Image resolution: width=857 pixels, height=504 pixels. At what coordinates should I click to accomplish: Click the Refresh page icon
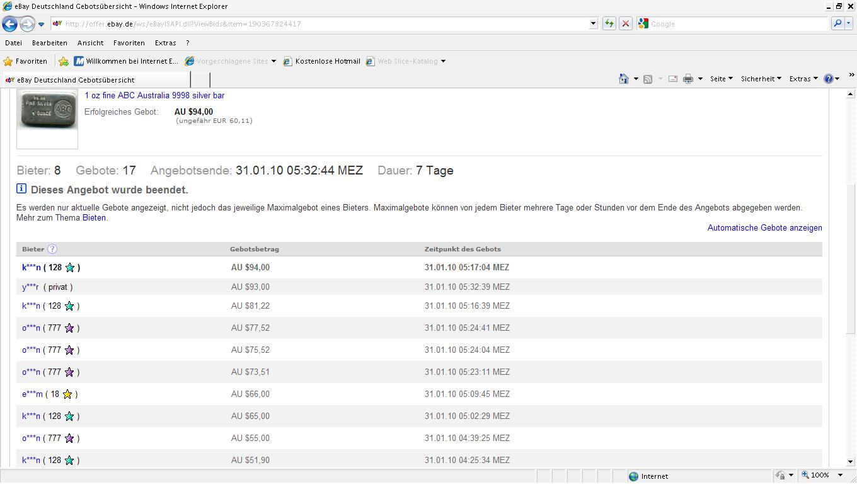[609, 24]
